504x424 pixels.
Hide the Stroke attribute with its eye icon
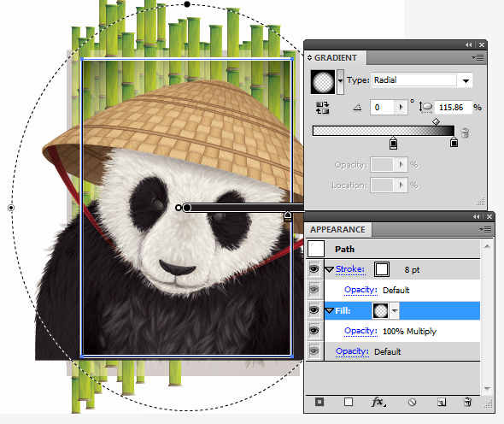pos(314,269)
